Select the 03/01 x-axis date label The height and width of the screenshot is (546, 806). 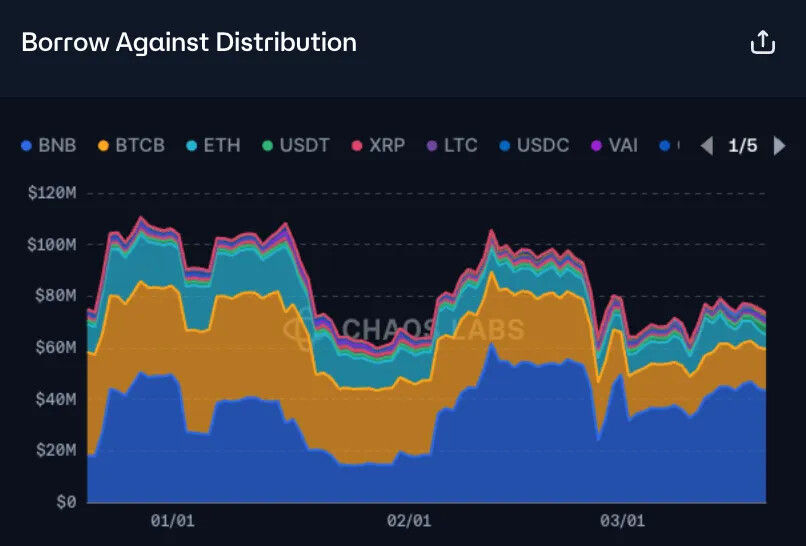(622, 521)
